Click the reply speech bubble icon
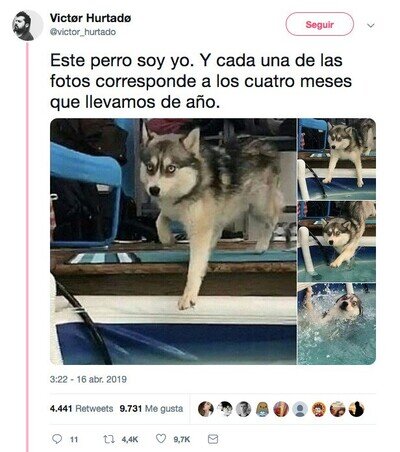The height and width of the screenshot is (452, 400). pyautogui.click(x=57, y=439)
